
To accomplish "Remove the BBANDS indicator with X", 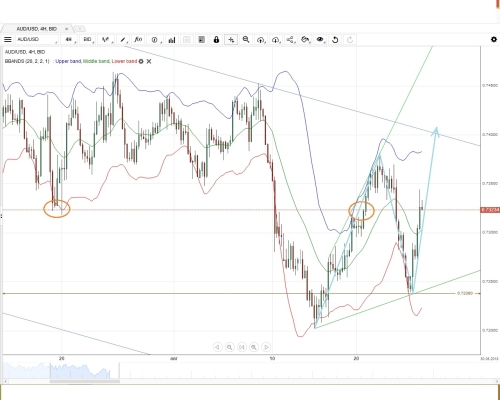I will click(149, 61).
